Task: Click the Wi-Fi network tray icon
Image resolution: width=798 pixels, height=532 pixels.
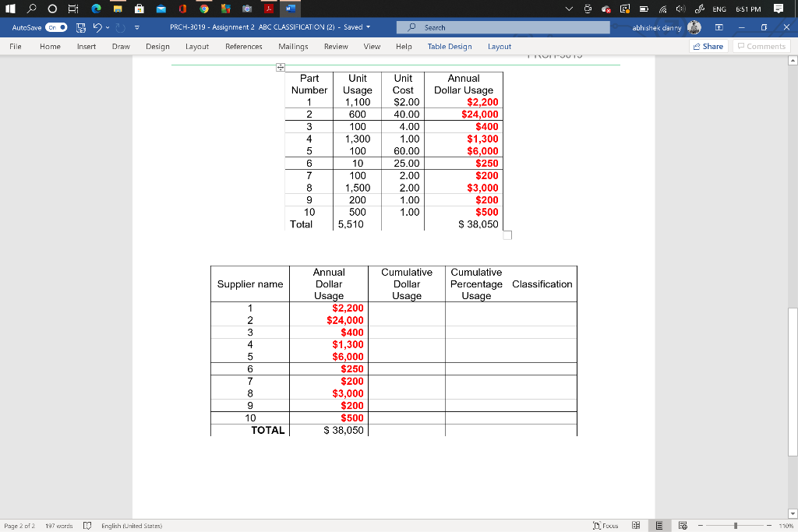Action: coord(663,9)
